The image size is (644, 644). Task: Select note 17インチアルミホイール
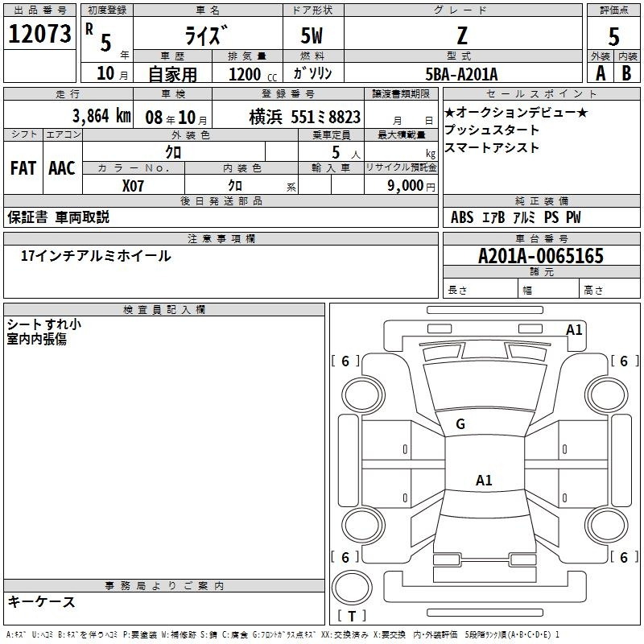click(x=96, y=256)
